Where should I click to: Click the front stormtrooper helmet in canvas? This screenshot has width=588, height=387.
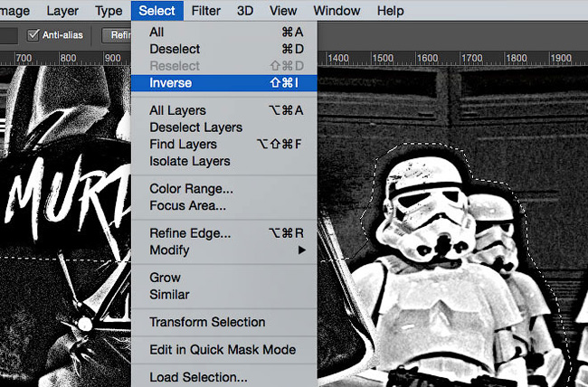coord(425,211)
